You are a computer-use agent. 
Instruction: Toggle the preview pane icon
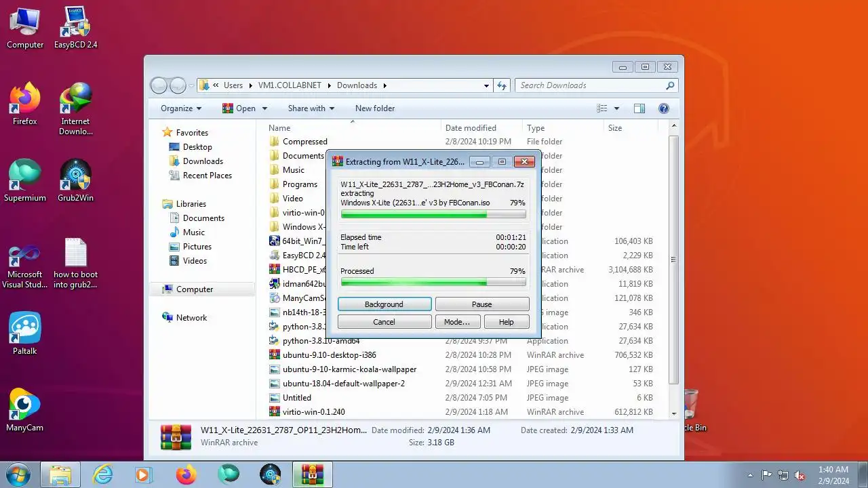639,108
